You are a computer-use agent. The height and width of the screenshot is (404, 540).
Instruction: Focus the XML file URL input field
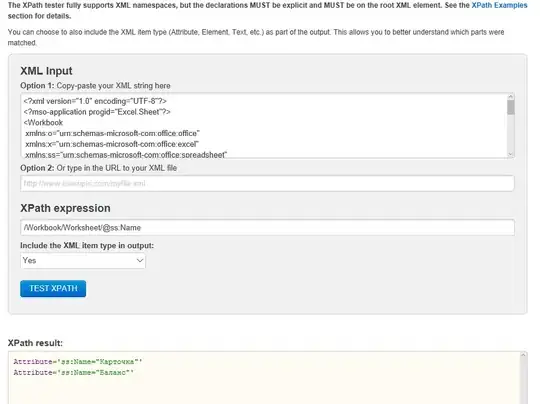click(x=267, y=183)
